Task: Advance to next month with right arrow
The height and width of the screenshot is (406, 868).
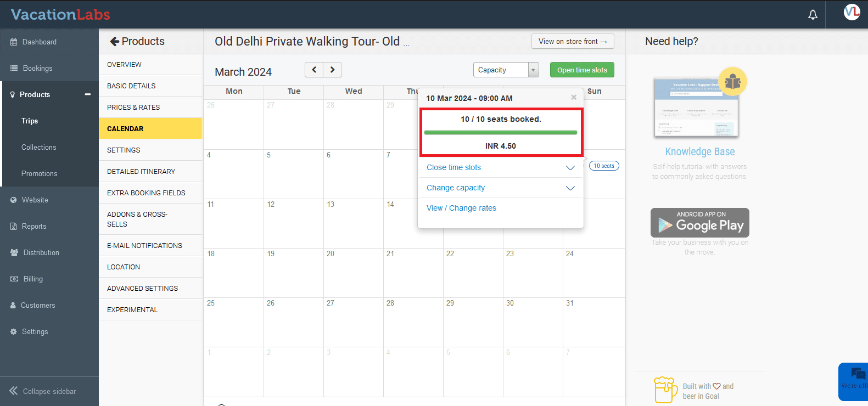Action: pyautogui.click(x=333, y=70)
